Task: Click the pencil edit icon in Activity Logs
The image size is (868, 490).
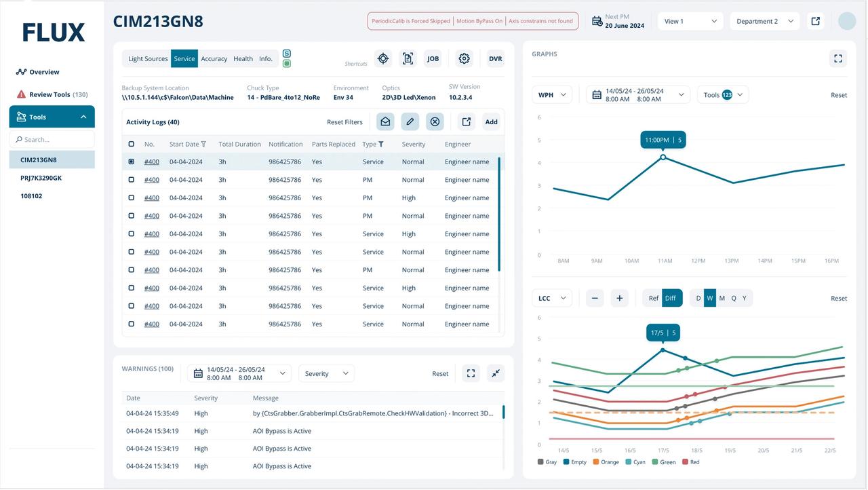Action: (410, 121)
